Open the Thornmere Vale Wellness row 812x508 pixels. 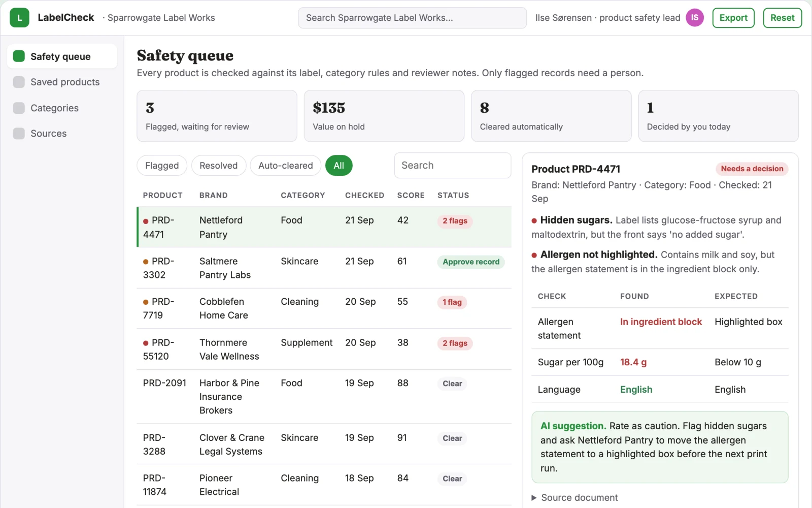tap(324, 349)
